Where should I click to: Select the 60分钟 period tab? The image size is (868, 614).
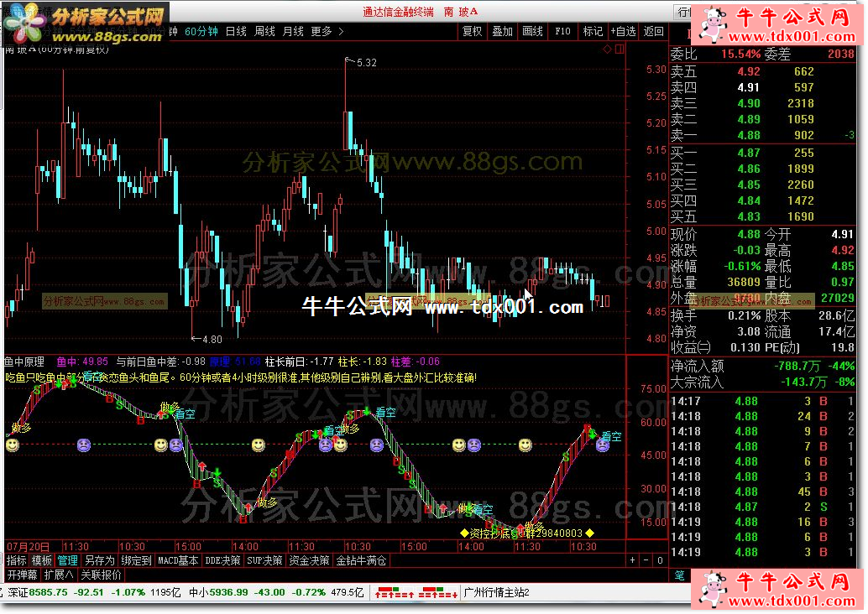tap(201, 32)
